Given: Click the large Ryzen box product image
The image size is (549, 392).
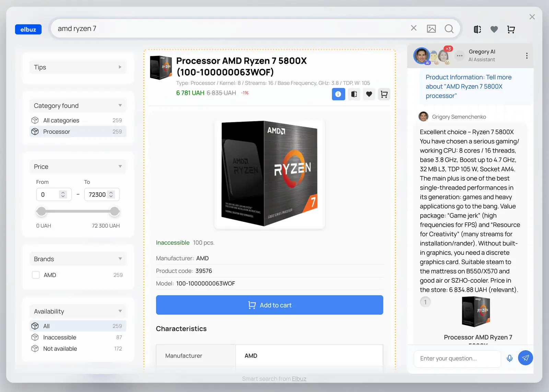Looking at the screenshot, I should tap(269, 174).
